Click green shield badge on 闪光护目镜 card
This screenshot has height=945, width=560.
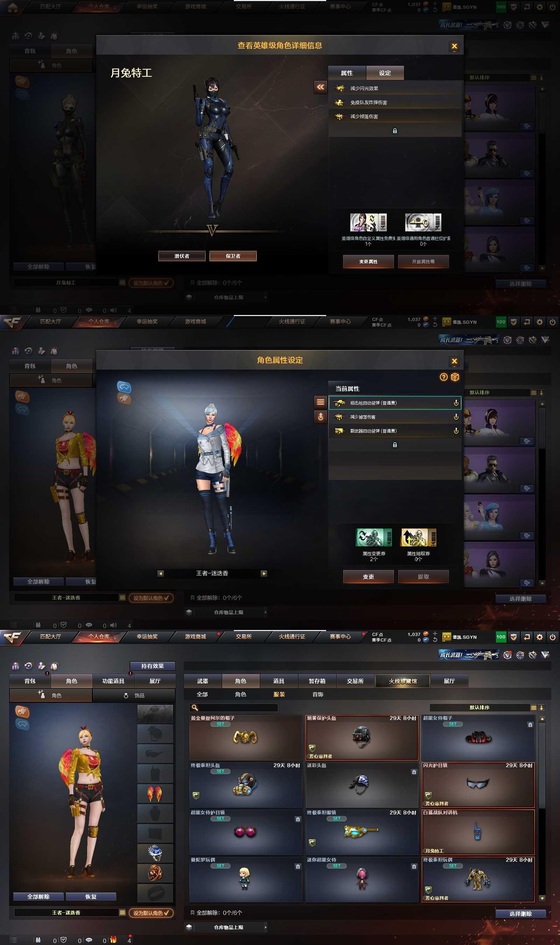pos(428,795)
